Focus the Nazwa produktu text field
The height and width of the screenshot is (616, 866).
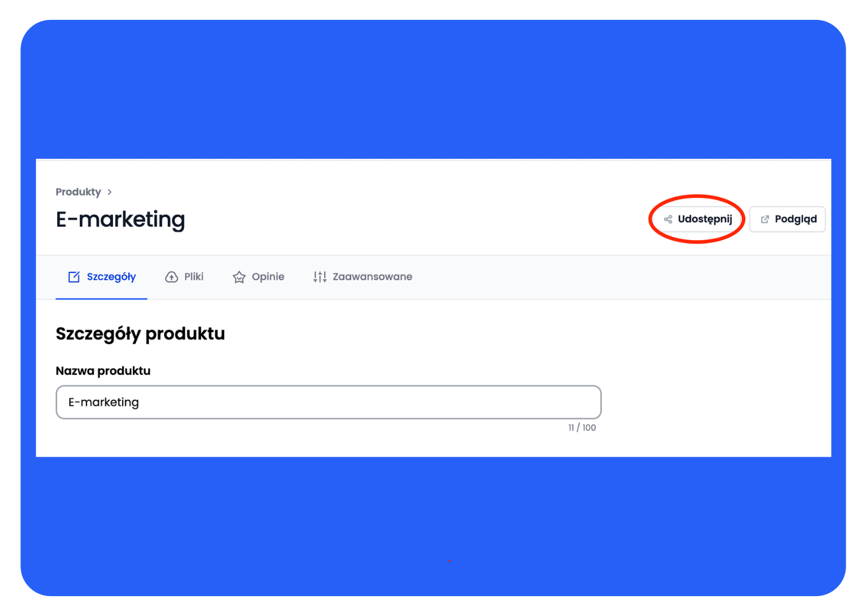(x=361, y=402)
